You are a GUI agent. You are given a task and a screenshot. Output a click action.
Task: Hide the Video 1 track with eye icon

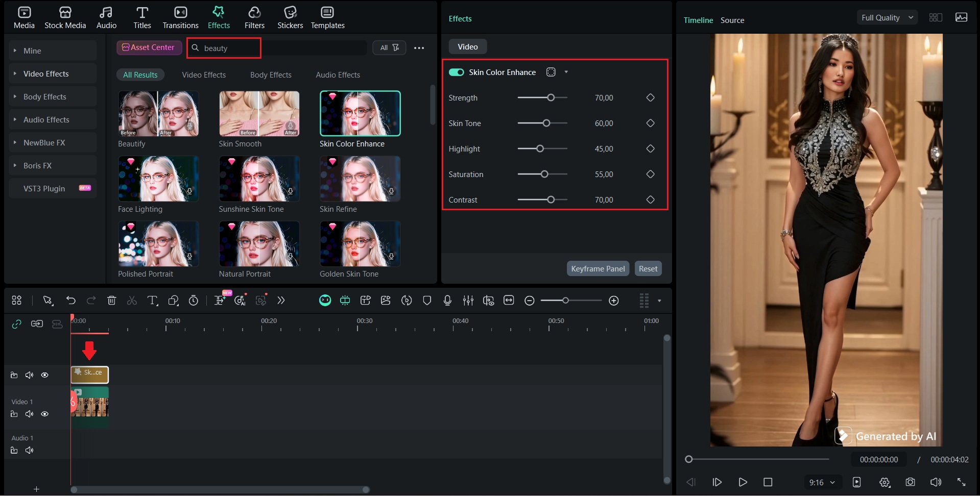(x=45, y=414)
